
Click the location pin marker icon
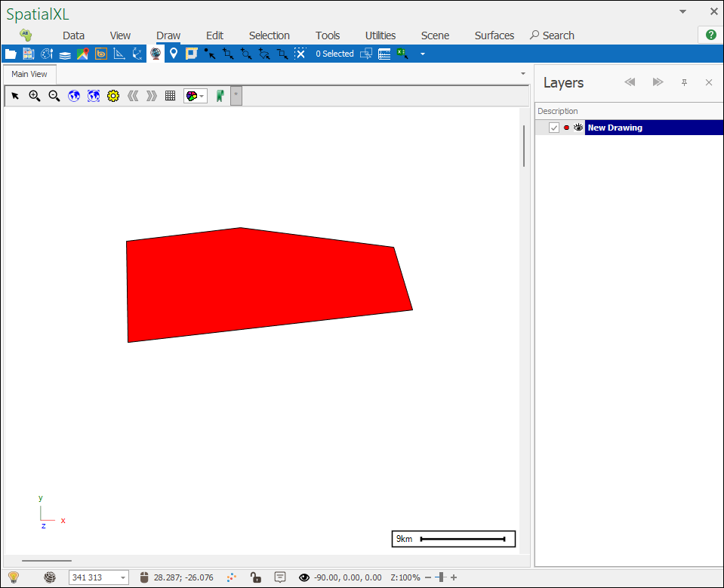(x=174, y=54)
